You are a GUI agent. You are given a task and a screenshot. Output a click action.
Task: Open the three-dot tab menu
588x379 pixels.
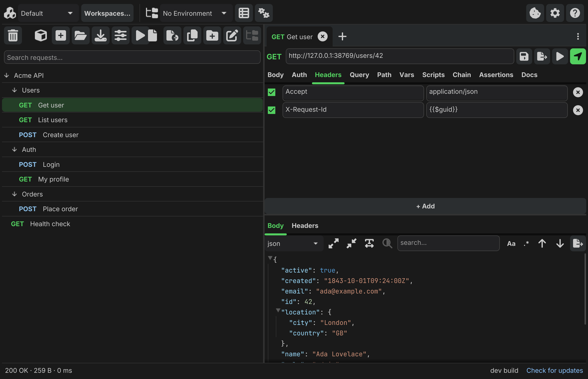click(578, 36)
